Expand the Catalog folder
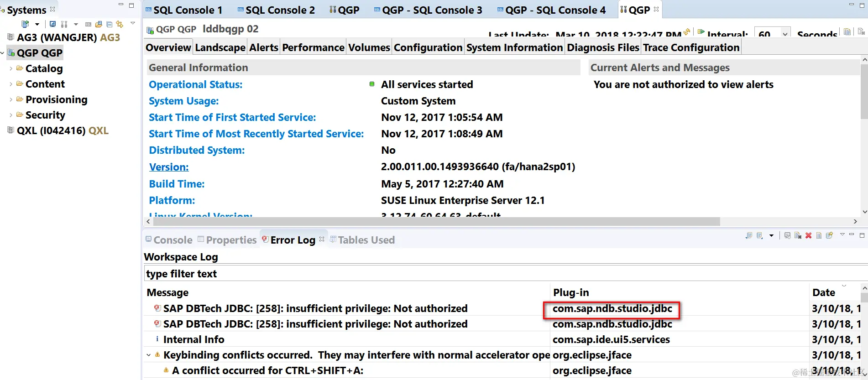This screenshot has height=380, width=868. [11, 68]
